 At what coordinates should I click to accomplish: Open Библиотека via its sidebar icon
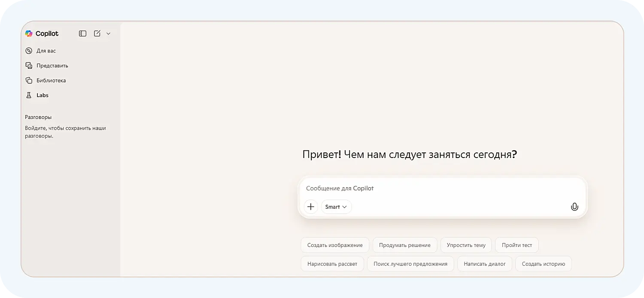tap(28, 80)
